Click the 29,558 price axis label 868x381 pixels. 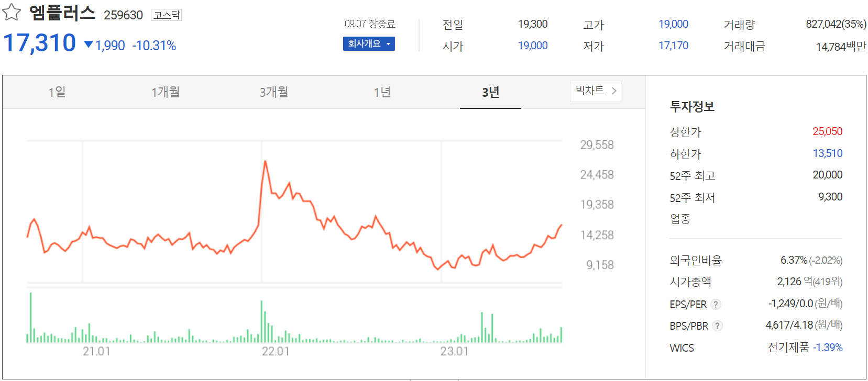597,145
